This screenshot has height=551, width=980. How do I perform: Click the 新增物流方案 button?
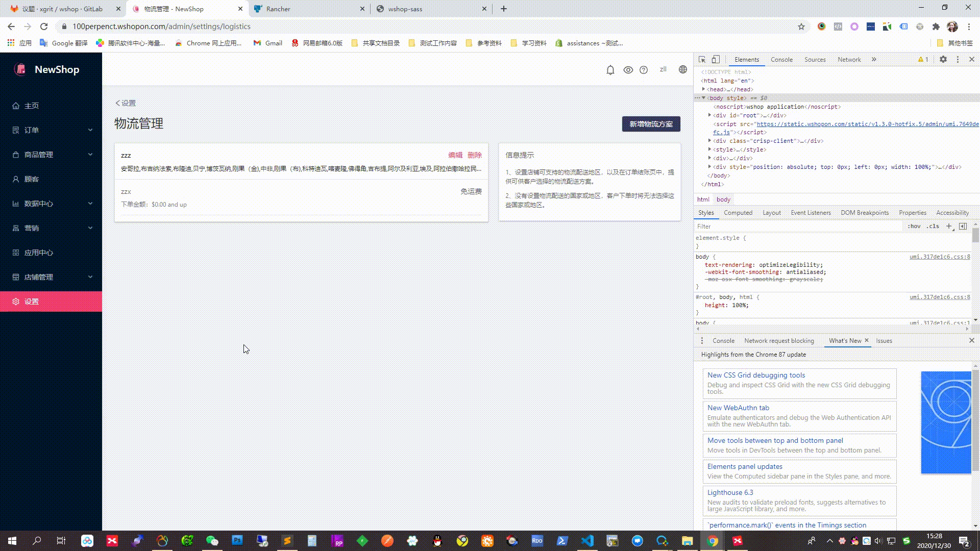[651, 124]
